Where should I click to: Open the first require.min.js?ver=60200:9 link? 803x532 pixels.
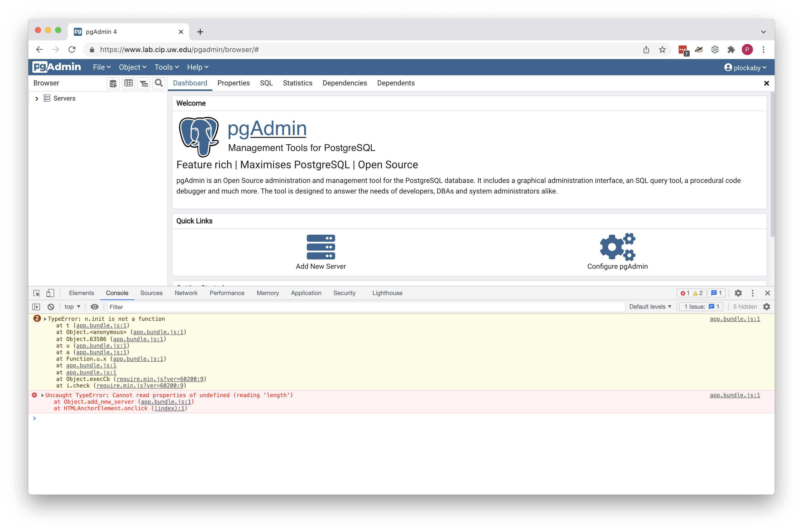click(x=160, y=379)
